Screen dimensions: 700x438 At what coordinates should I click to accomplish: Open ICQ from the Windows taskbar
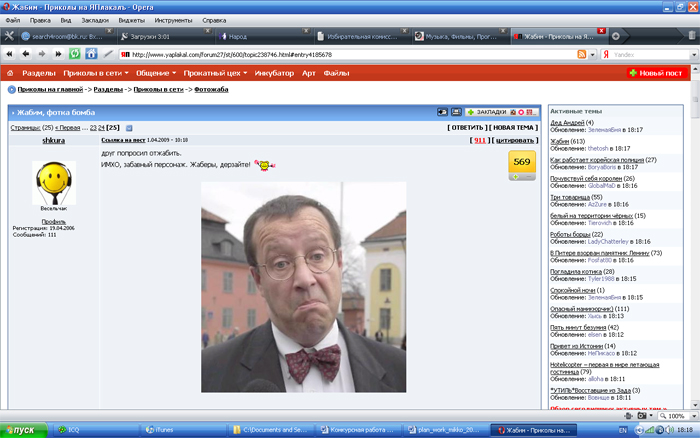pyautogui.click(x=96, y=430)
